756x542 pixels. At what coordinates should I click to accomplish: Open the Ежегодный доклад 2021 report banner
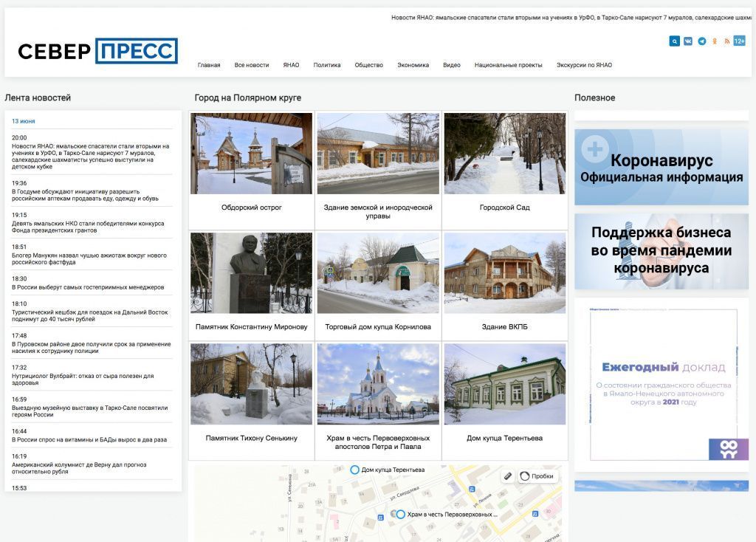[661, 380]
